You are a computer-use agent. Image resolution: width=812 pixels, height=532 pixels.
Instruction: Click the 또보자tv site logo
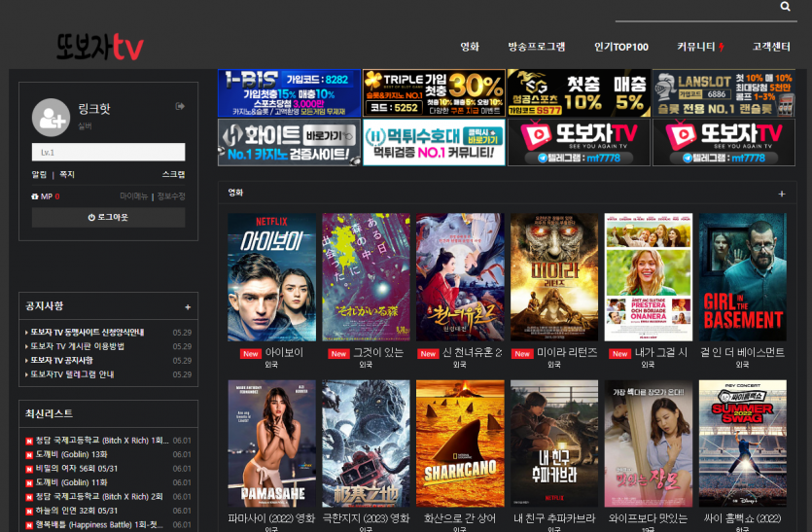click(x=100, y=46)
